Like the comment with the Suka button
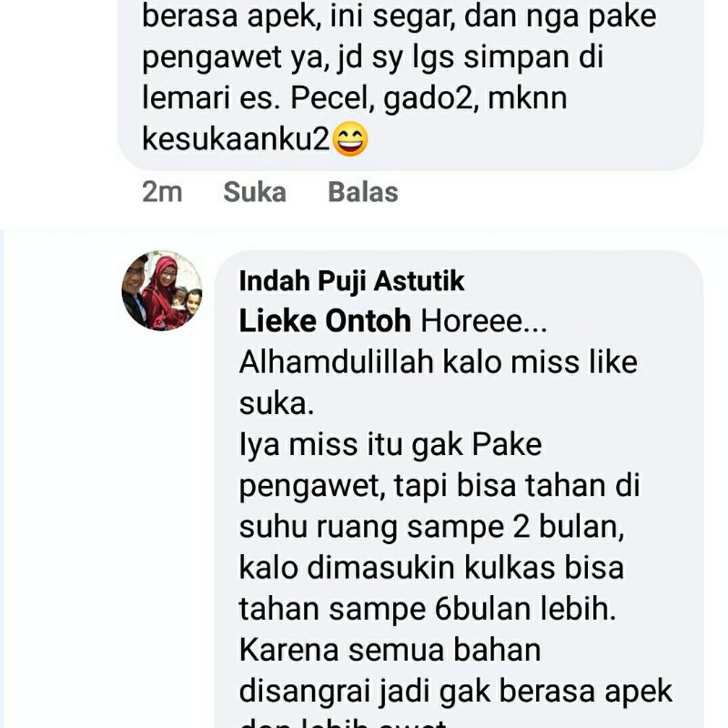The image size is (728, 728). click(x=255, y=192)
